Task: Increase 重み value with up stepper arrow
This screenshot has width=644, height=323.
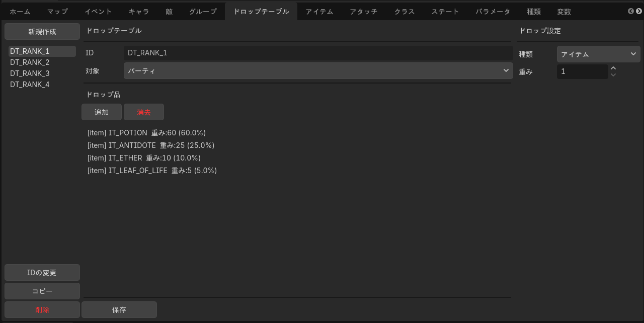Action: tap(613, 68)
